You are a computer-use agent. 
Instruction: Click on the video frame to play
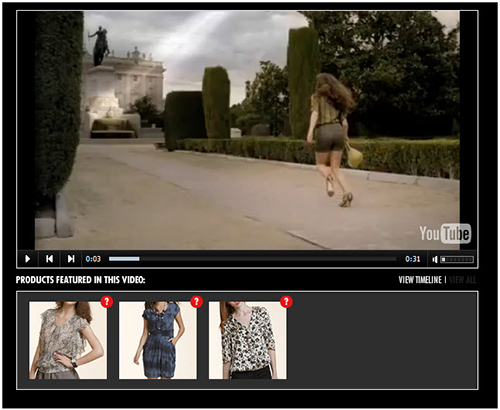click(x=247, y=130)
